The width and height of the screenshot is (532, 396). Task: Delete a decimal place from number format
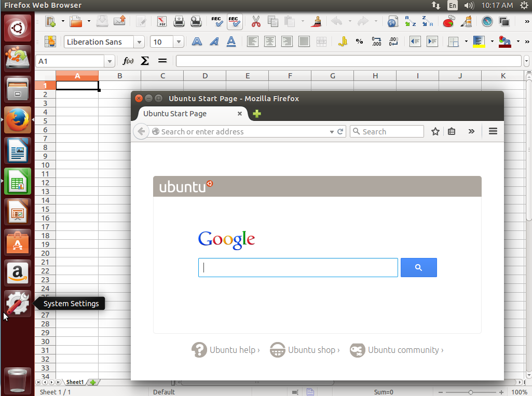pos(393,42)
